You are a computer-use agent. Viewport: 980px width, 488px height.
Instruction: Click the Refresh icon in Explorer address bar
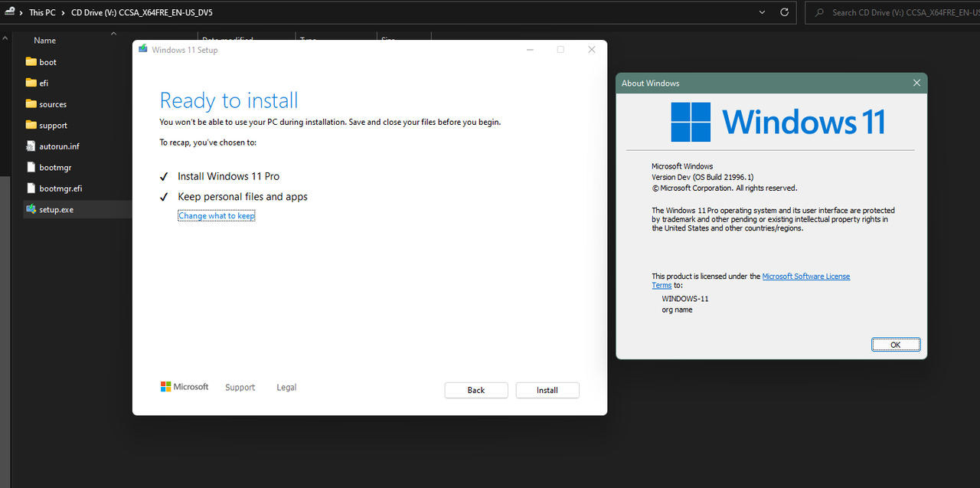pyautogui.click(x=784, y=12)
